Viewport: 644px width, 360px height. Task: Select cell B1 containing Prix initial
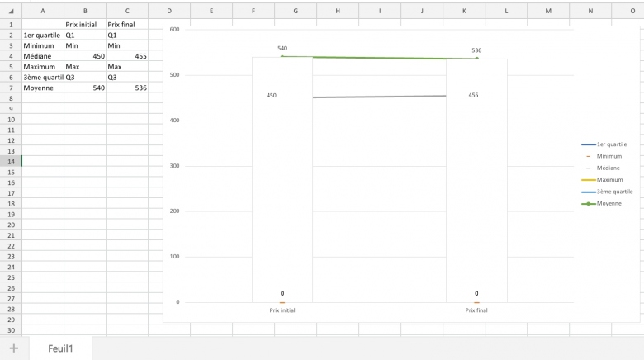pyautogui.click(x=85, y=25)
